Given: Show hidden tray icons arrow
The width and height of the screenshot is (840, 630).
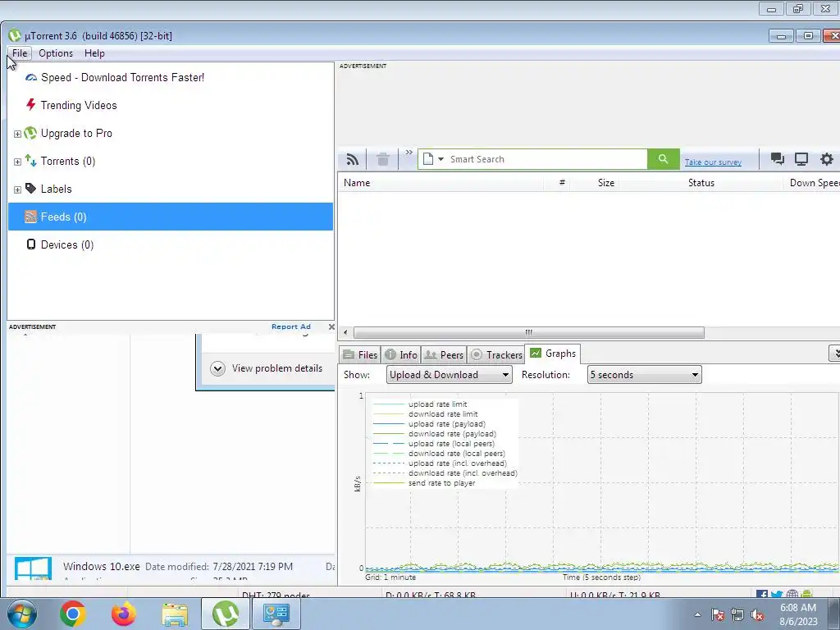Looking at the screenshot, I should point(697,614).
